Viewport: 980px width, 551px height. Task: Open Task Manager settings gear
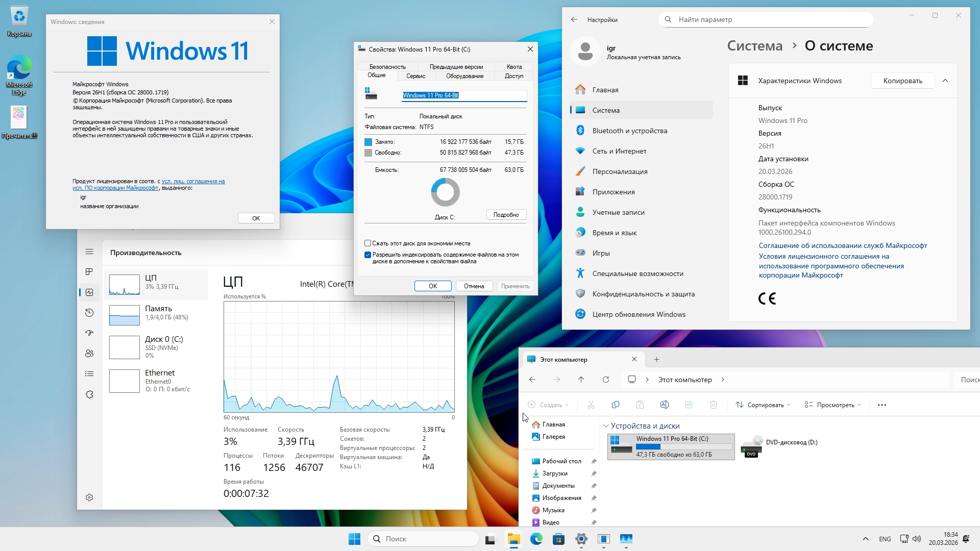[89, 497]
